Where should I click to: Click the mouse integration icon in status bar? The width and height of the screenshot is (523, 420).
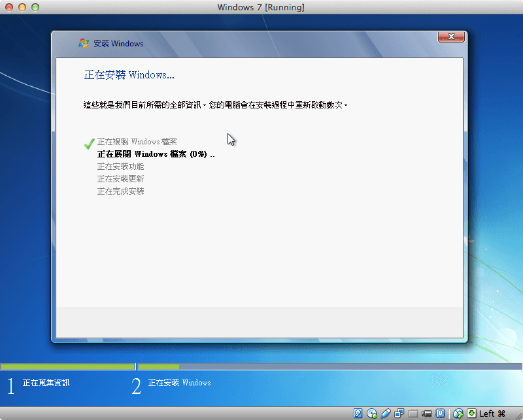[458, 413]
